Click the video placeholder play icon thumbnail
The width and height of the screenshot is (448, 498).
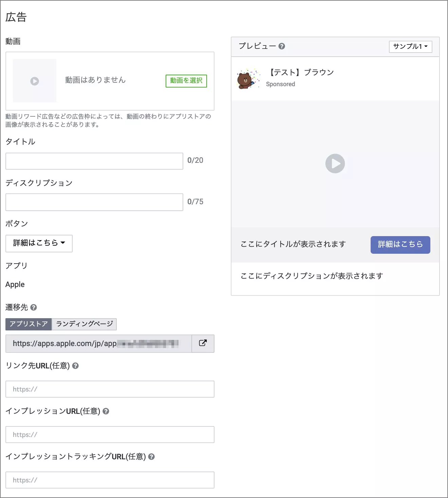click(35, 81)
